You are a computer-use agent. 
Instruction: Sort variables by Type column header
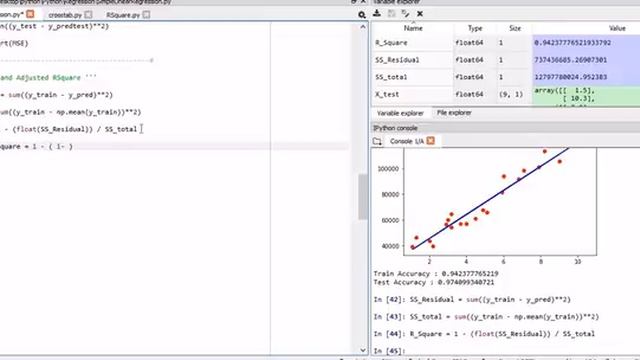(x=475, y=28)
